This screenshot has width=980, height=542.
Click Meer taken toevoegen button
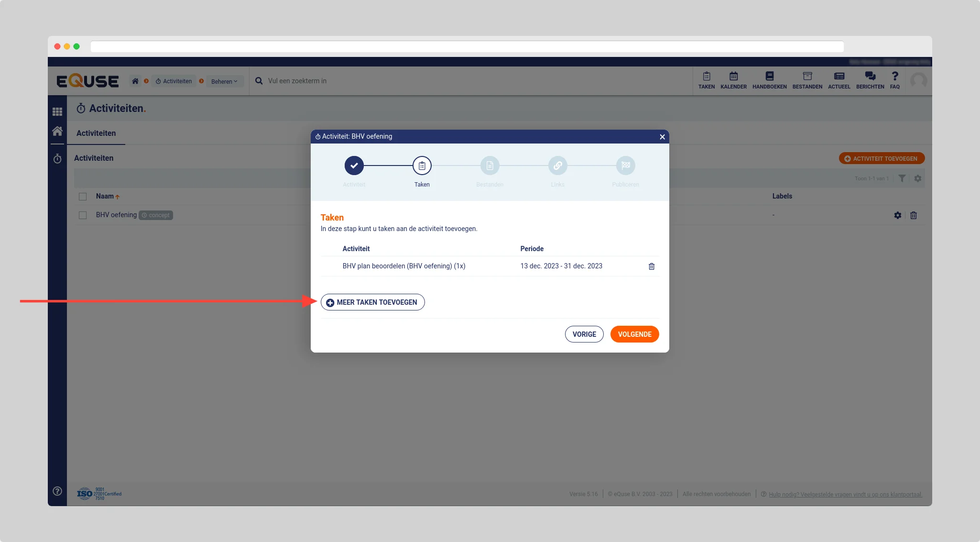[372, 302]
